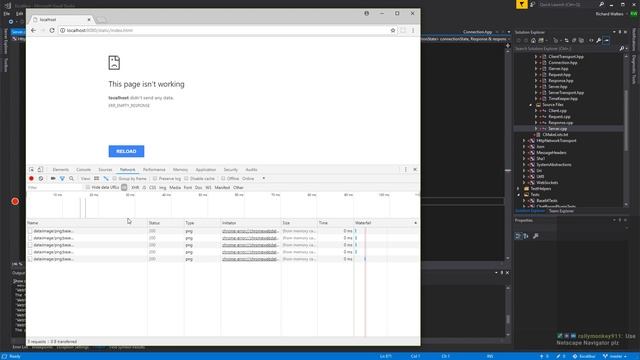Open the Sources DevTools tab
The height and width of the screenshot is (360, 640).
(105, 170)
